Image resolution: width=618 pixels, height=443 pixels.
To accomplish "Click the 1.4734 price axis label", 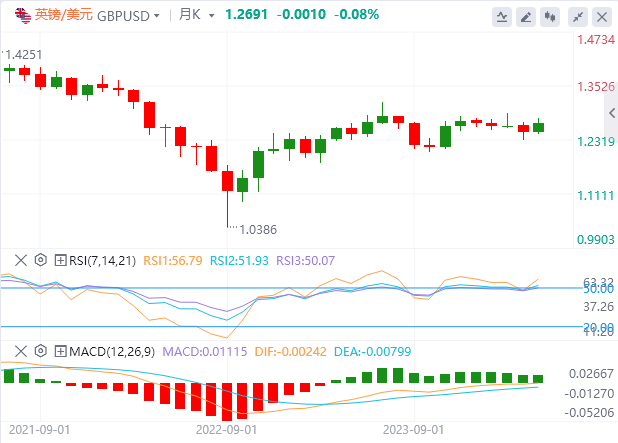I will click(x=596, y=39).
